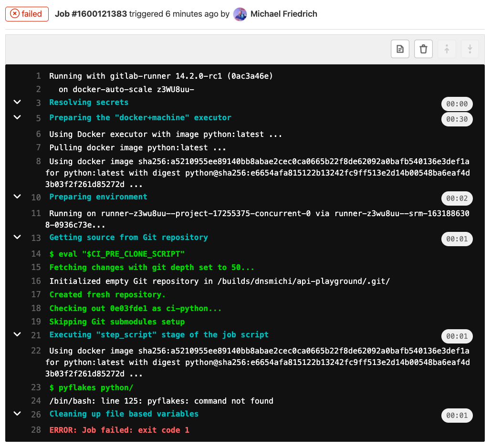Collapse the Preparing docker+machine executor chevron
The image size is (491, 448).
click(17, 117)
